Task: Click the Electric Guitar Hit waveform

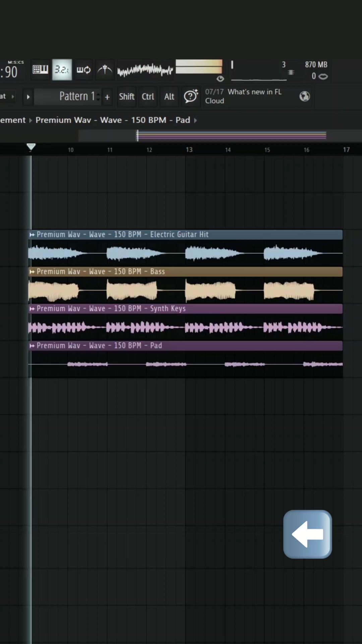Action: coord(185,253)
